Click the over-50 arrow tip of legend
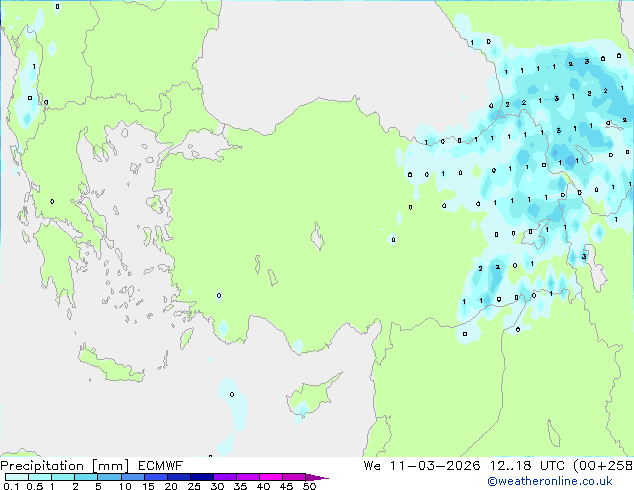This screenshot has width=634, height=490. pyautogui.click(x=317, y=477)
